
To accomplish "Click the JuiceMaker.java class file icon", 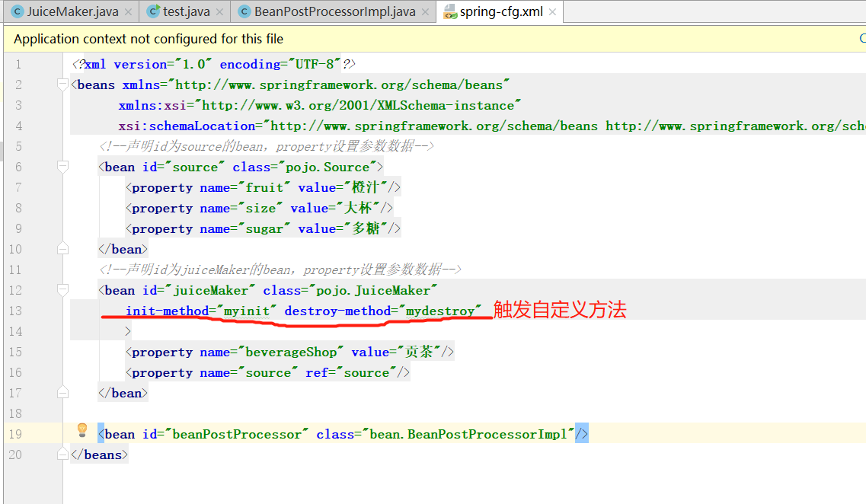I will (x=18, y=11).
